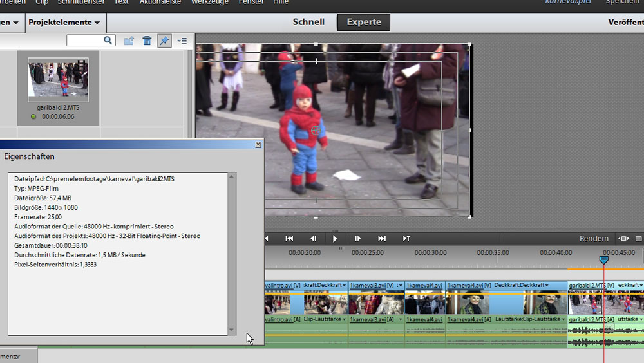Click the 00:00:30:00 mark on time ruler
This screenshot has width=644, height=363.
click(x=430, y=252)
